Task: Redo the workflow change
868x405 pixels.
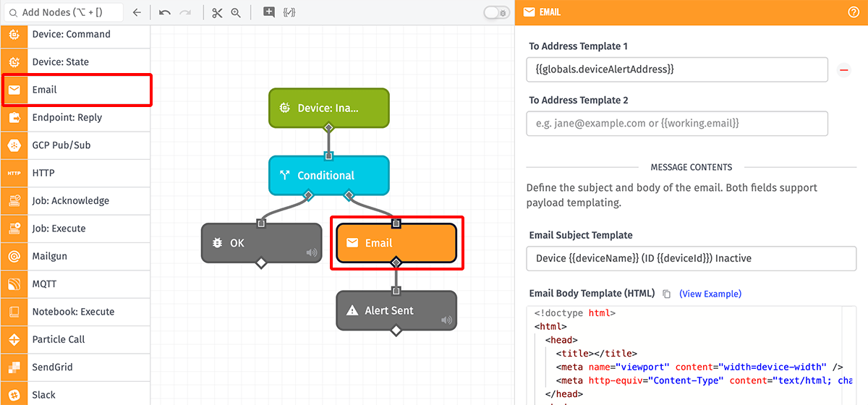Action: (x=185, y=12)
